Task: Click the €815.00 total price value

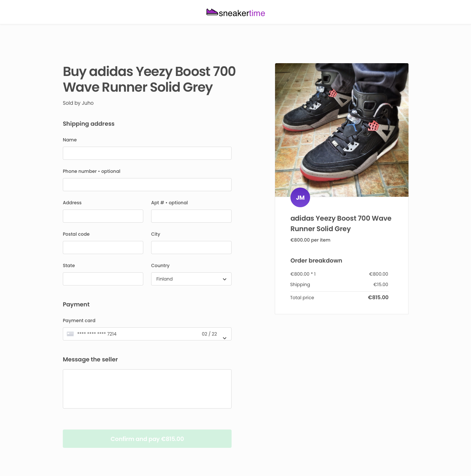Action: pos(378,297)
